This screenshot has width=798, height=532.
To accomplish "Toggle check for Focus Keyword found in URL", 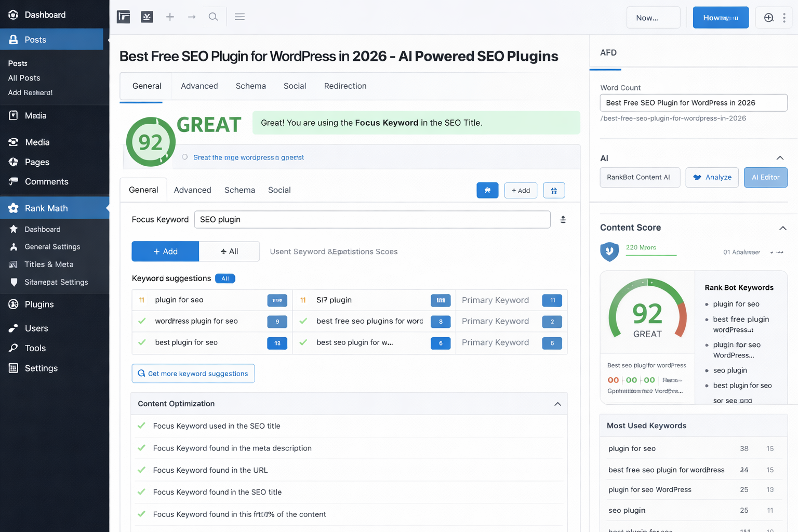I will tap(141, 470).
